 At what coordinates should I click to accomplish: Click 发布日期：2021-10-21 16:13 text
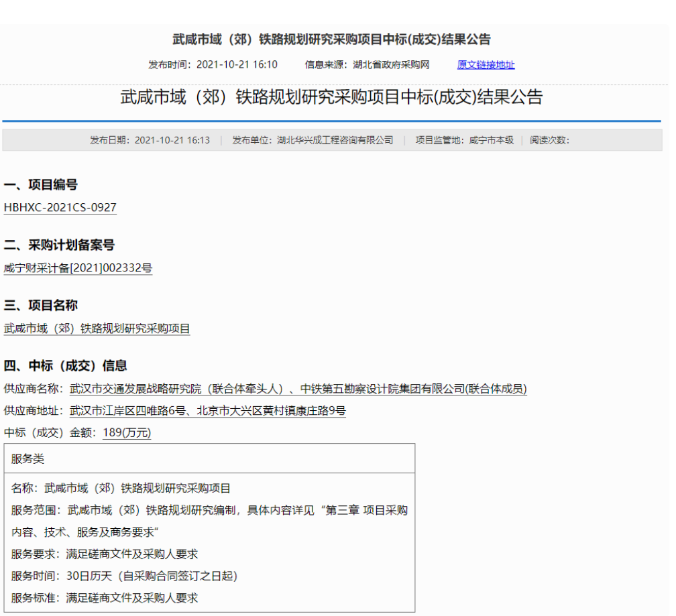coord(150,140)
